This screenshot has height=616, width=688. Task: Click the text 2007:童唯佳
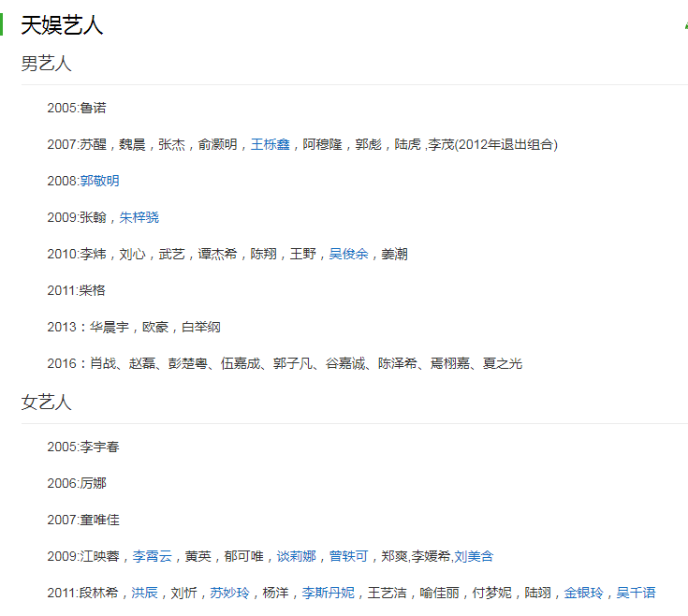pos(83,520)
